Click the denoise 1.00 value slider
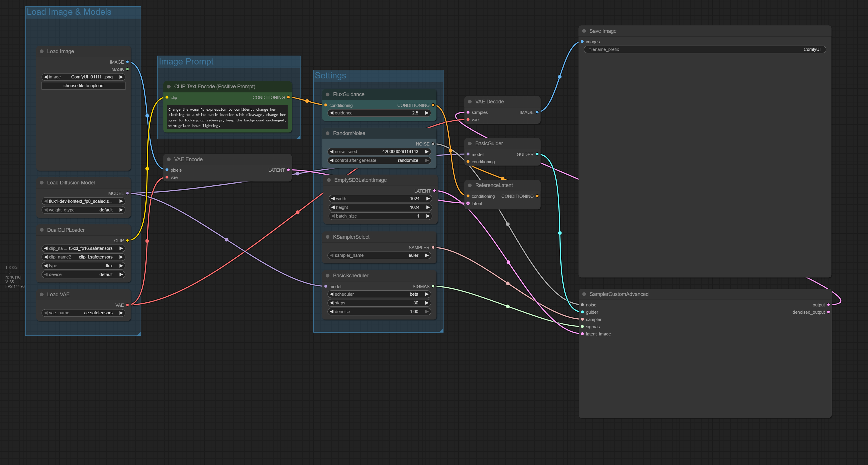 pos(379,312)
